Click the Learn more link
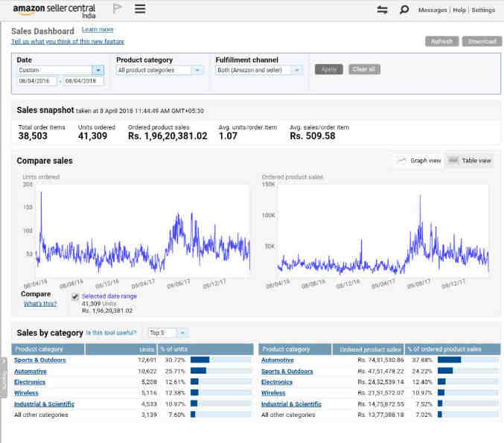The height and width of the screenshot is (443, 504). [x=98, y=30]
